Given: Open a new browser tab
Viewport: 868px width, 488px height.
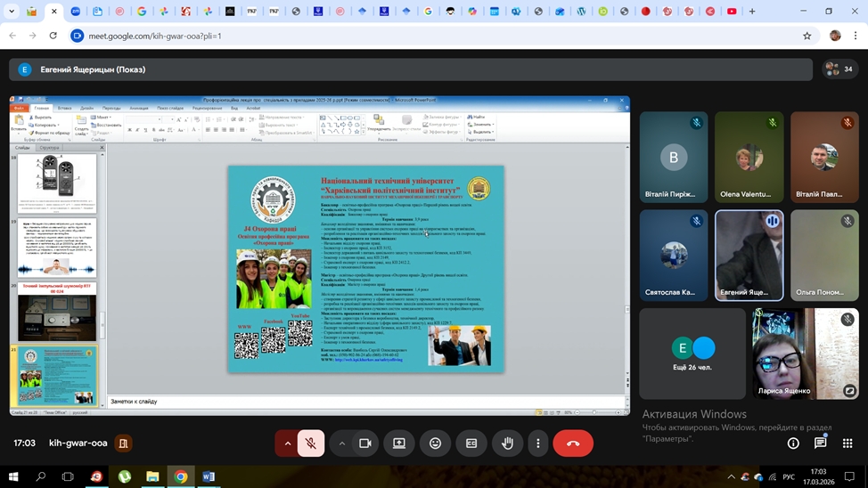Looking at the screenshot, I should coord(752,12).
